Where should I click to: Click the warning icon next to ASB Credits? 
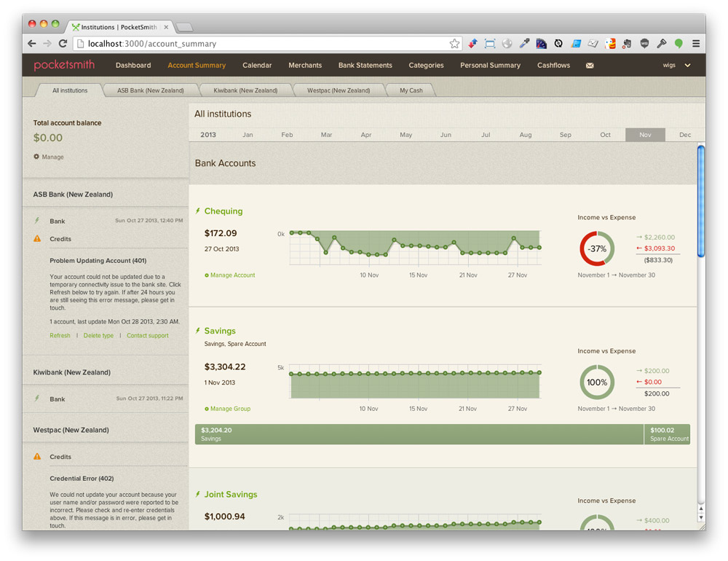tap(37, 239)
